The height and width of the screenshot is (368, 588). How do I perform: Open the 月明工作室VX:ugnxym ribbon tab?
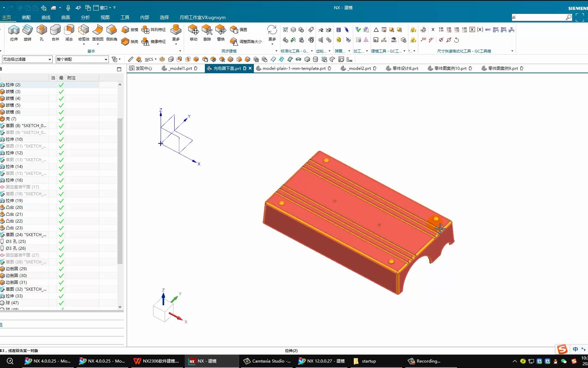pyautogui.click(x=202, y=17)
